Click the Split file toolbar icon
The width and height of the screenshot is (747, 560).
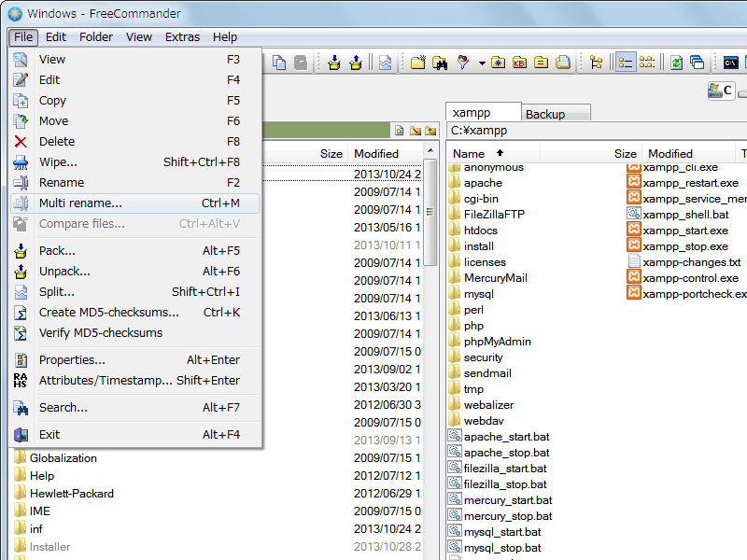385,63
